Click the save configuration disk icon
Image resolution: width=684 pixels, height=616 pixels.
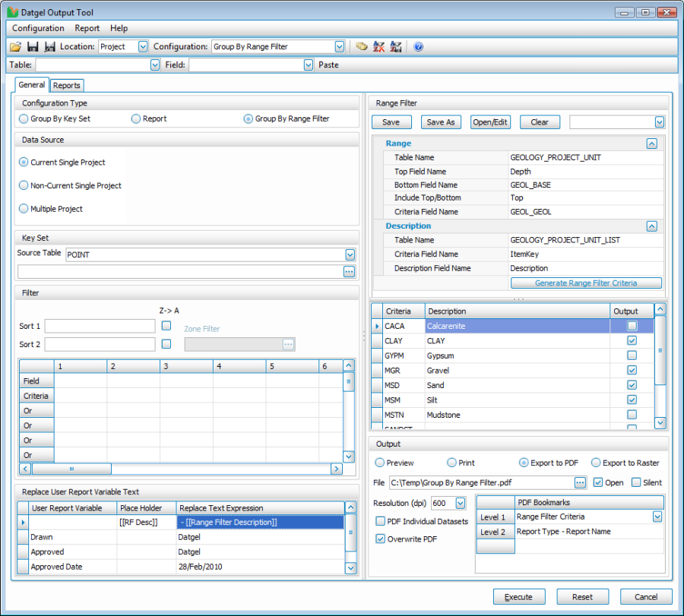(33, 47)
